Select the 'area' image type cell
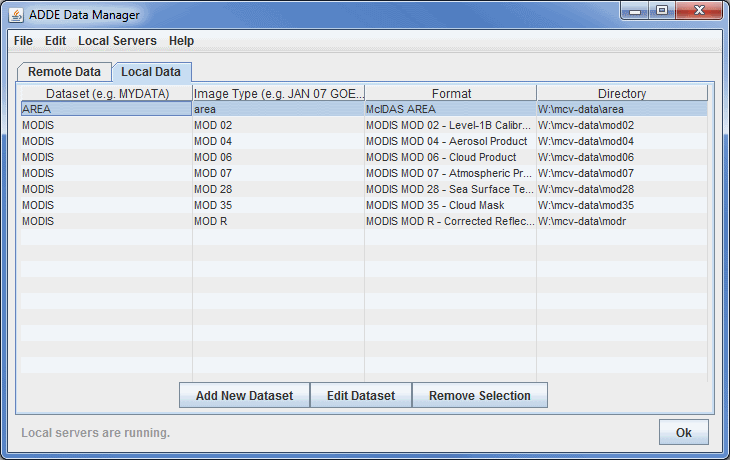Image resolution: width=730 pixels, height=460 pixels. 278,109
